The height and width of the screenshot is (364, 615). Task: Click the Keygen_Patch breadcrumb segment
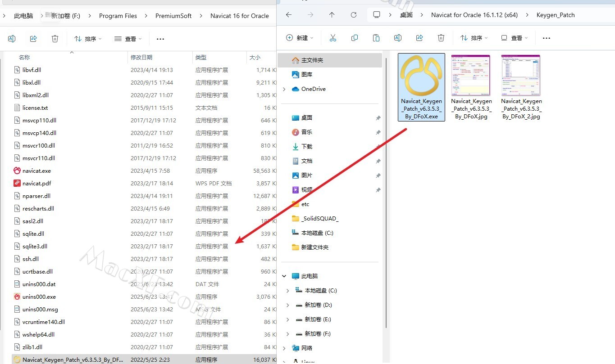click(x=556, y=15)
